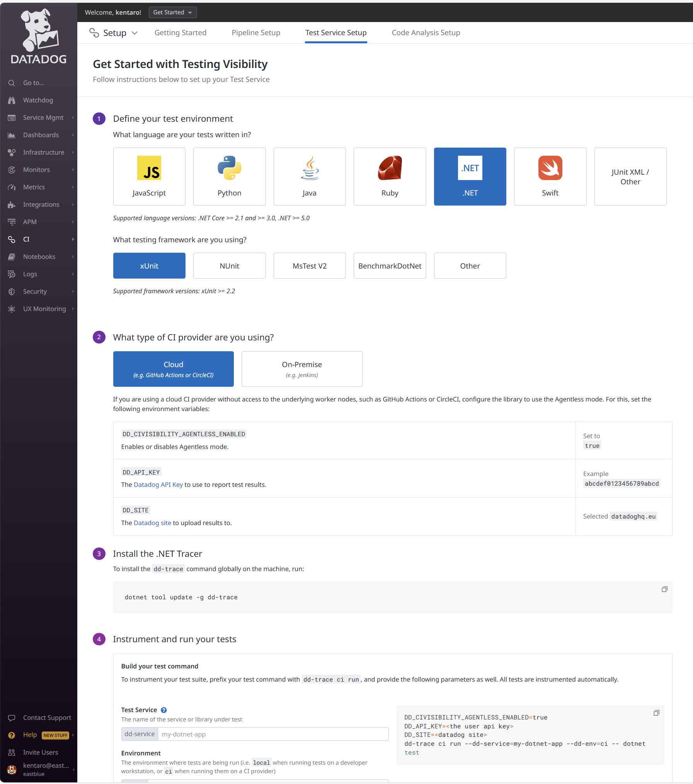The image size is (693, 784).
Task: Select JavaScript as the test language
Action: click(x=149, y=177)
